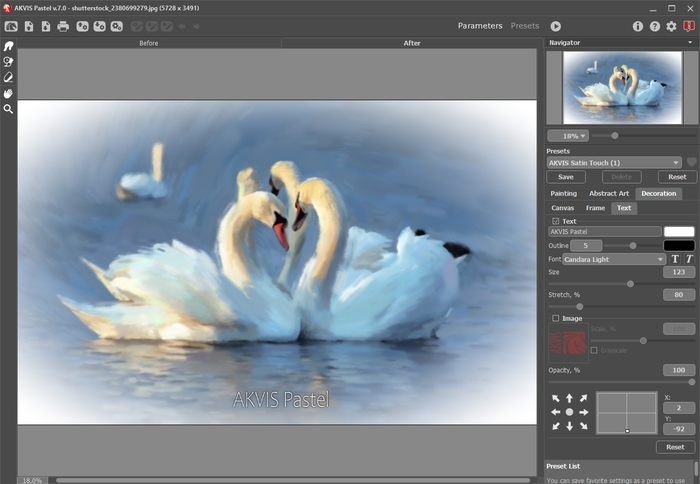The image size is (700, 484).
Task: Select the Decoration tab
Action: click(x=659, y=193)
